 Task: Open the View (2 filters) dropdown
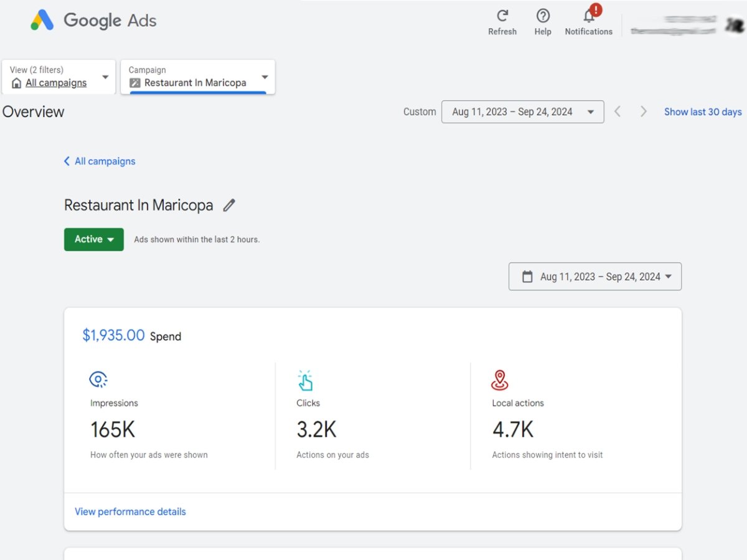[59, 77]
